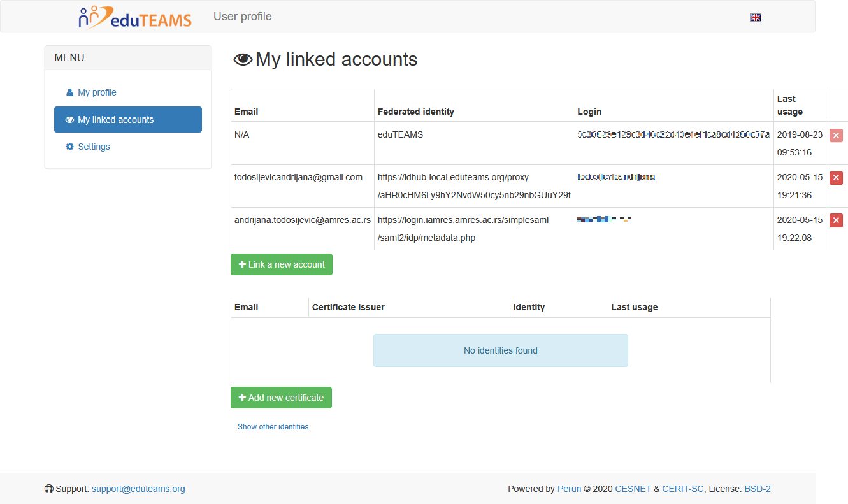Viewport: 848px width, 504px height.
Task: Click the 2020-05-15 19:21:36 usage cell
Action: [800, 186]
